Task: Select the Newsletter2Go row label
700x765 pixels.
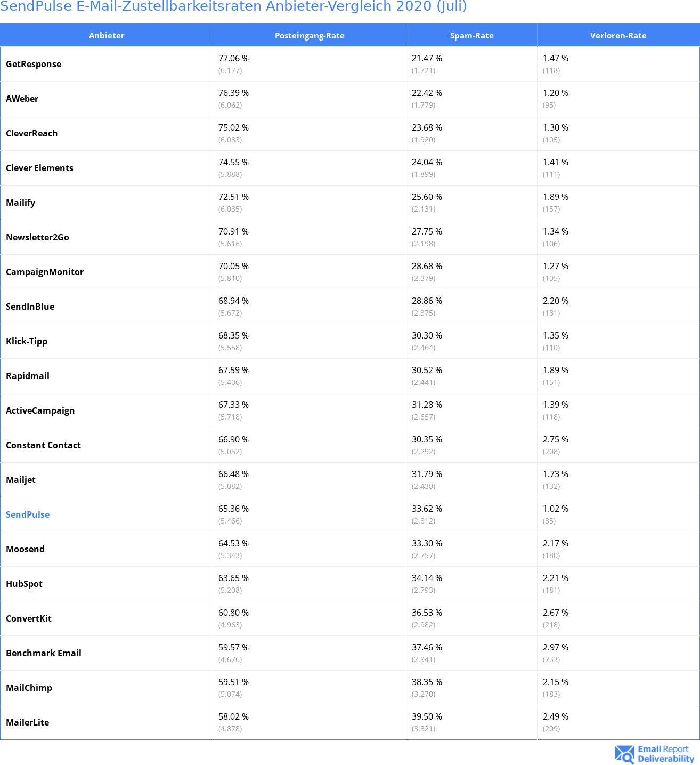Action: click(x=38, y=237)
